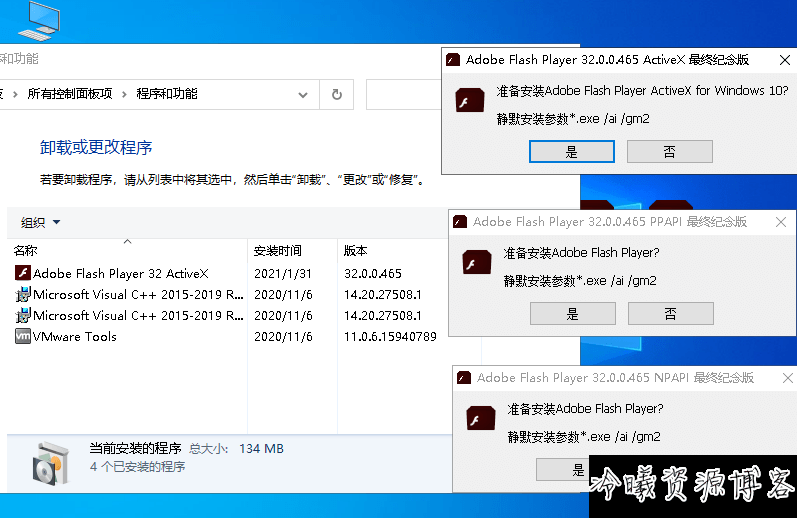Open This PC desktop icon
The image size is (797, 518).
click(x=39, y=20)
